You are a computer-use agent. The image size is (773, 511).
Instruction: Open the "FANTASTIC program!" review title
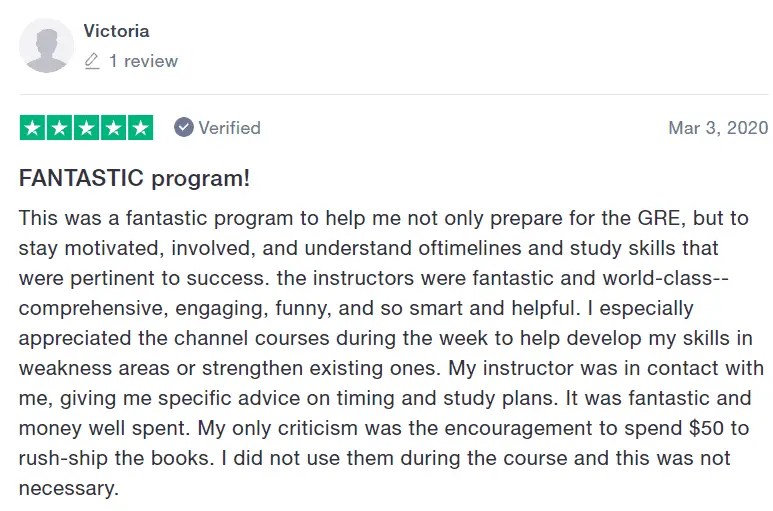pos(134,179)
